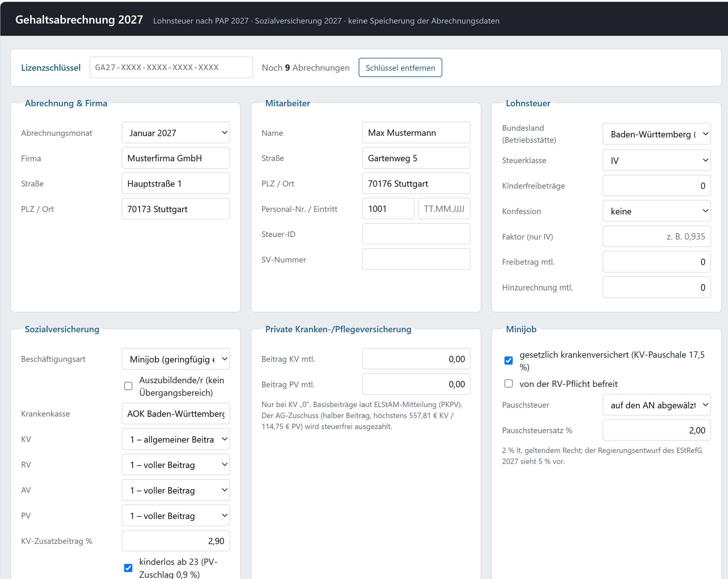The width and height of the screenshot is (728, 579).
Task: Open the PV voller Beitrag dropdown
Action: (x=176, y=516)
